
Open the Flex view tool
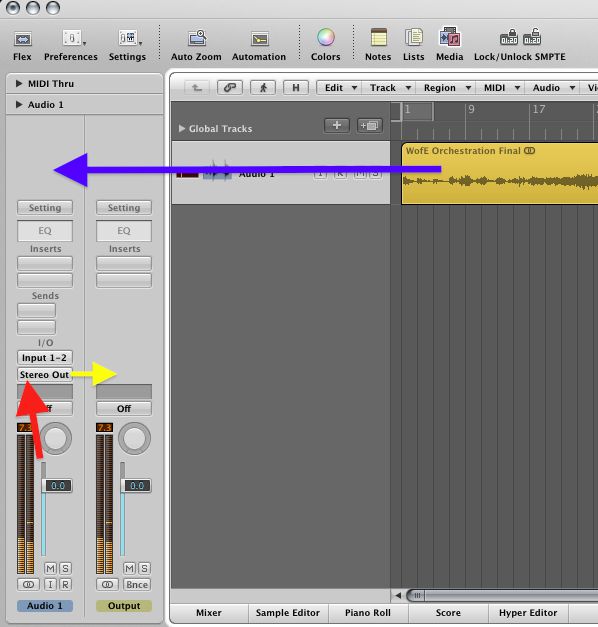tap(23, 39)
